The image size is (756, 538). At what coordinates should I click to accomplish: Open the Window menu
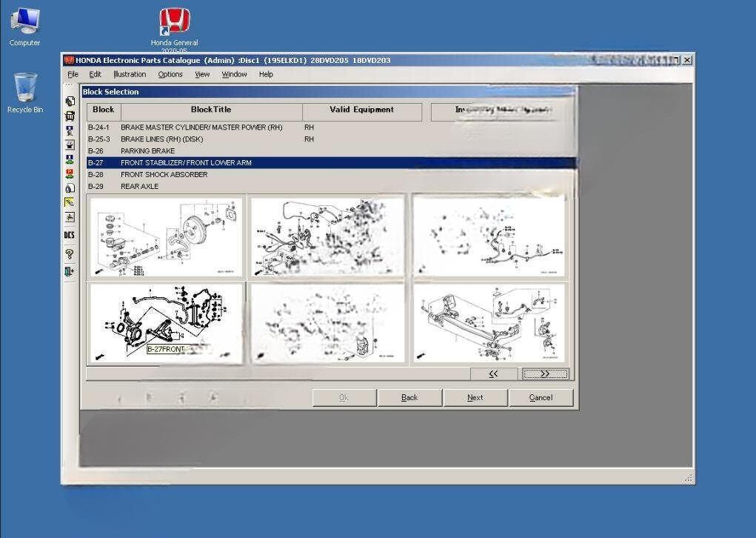[x=234, y=74]
